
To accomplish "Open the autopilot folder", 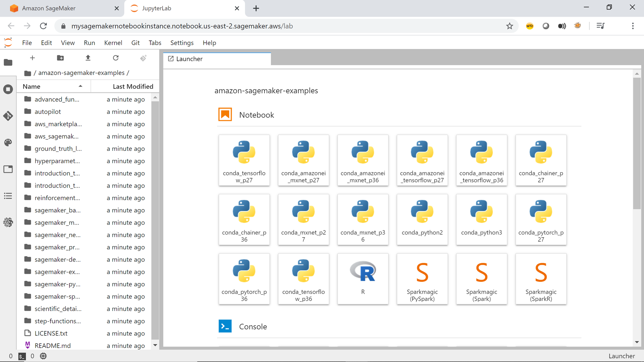I will (x=48, y=112).
